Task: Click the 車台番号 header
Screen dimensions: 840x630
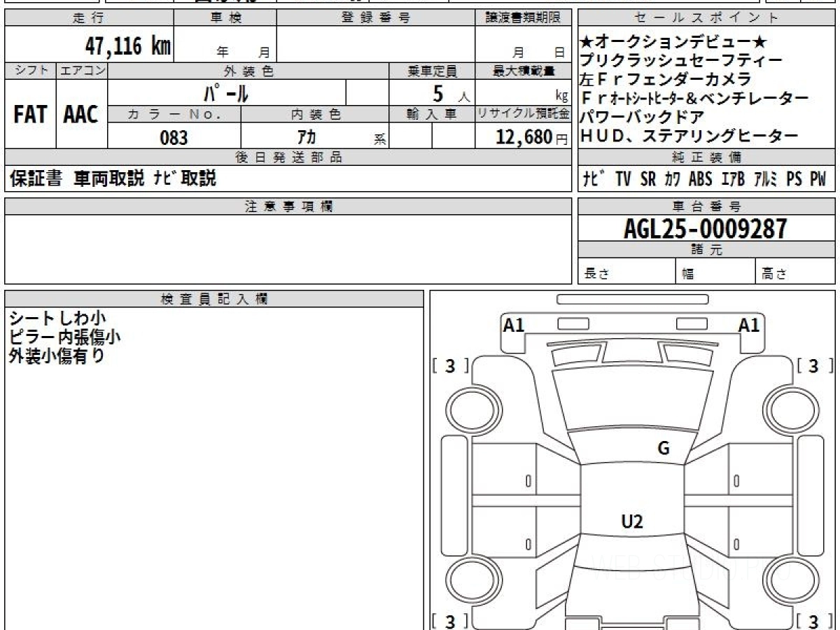Action: (x=706, y=206)
